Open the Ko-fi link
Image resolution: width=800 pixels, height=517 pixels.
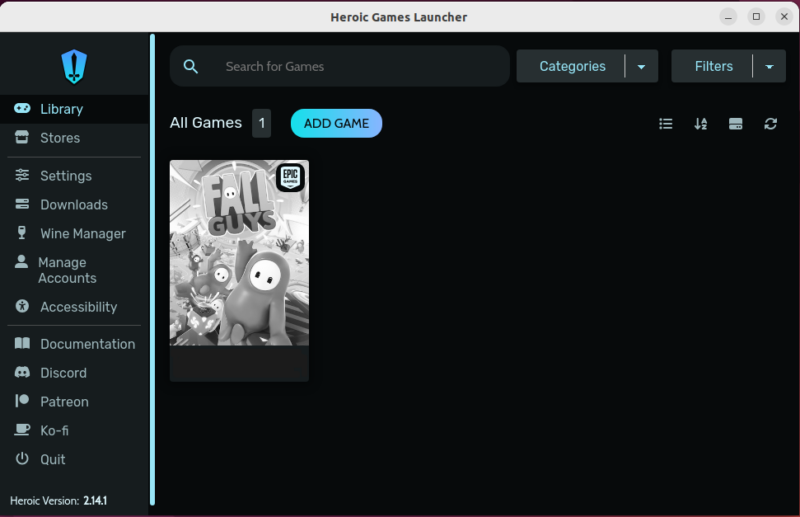coord(54,431)
